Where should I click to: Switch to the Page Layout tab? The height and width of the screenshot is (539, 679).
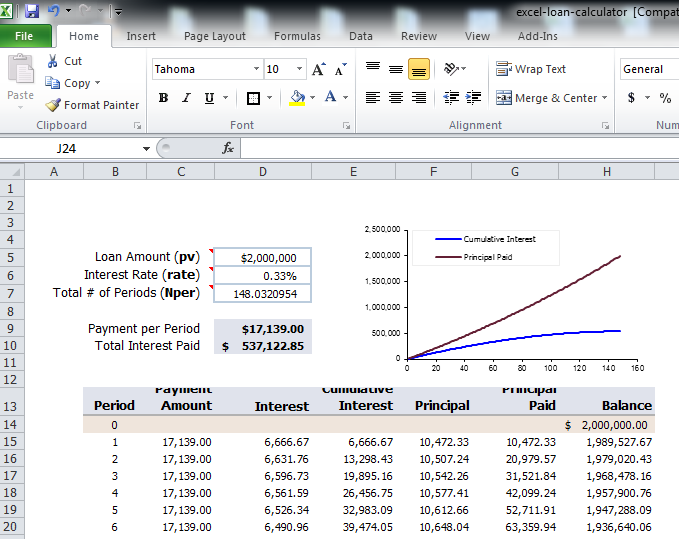[215, 36]
